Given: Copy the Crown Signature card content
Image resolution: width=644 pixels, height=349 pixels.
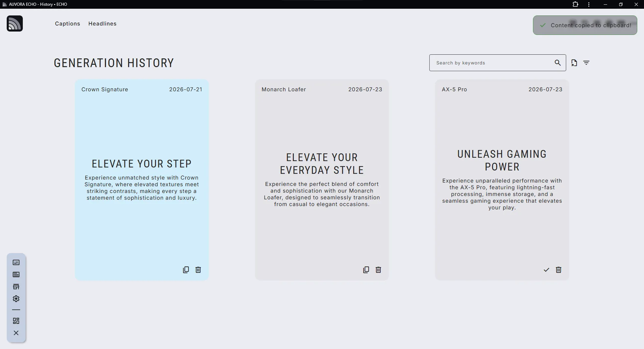Looking at the screenshot, I should (186, 270).
